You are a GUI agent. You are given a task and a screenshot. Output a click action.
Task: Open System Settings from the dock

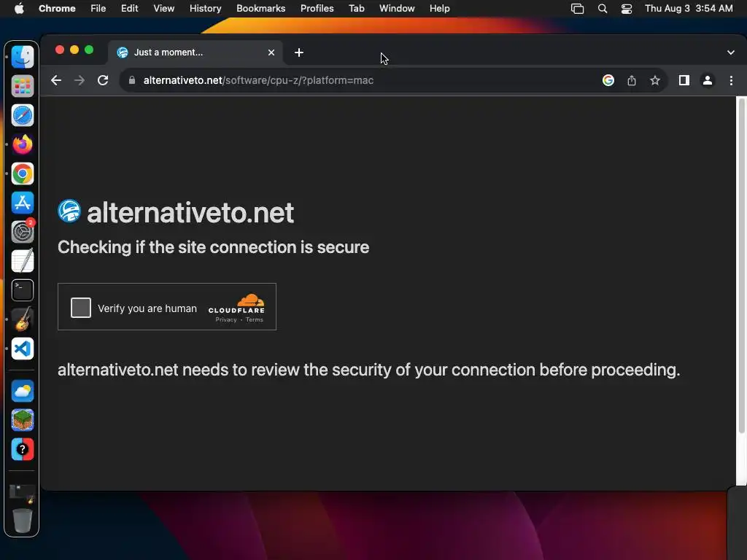23,232
